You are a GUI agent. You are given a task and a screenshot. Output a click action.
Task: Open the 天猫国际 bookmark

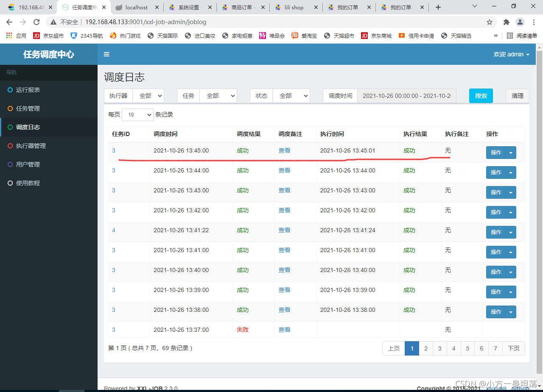(162, 36)
